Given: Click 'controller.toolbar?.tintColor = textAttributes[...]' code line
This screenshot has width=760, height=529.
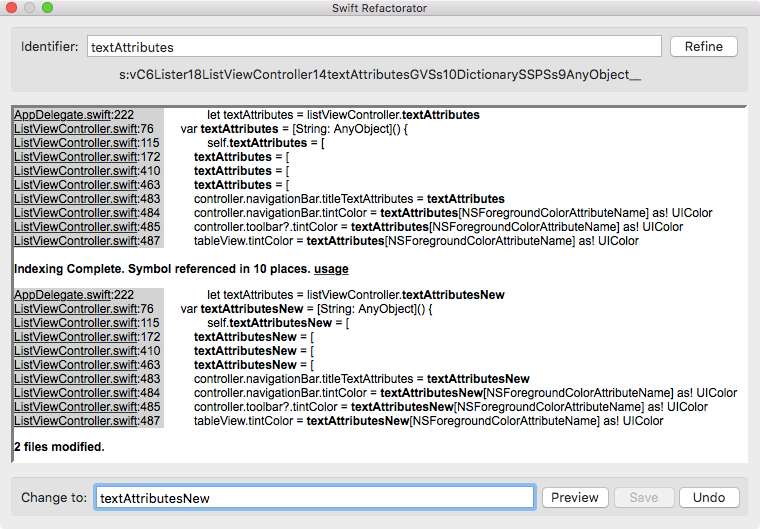Looking at the screenshot, I should click(x=438, y=227).
